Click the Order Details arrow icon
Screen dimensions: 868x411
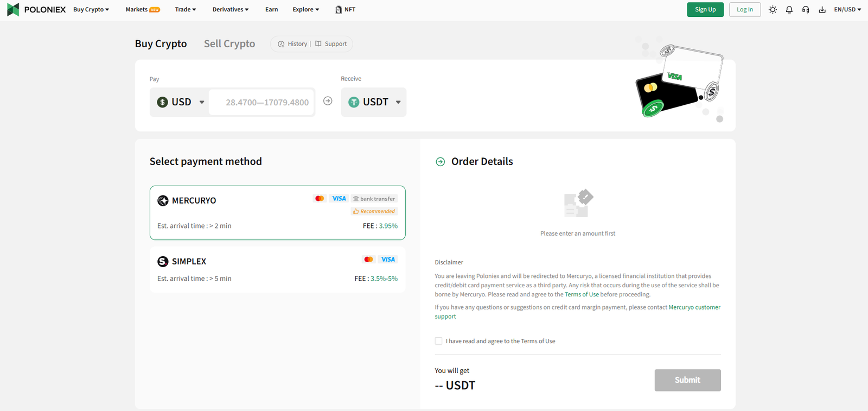[441, 162]
